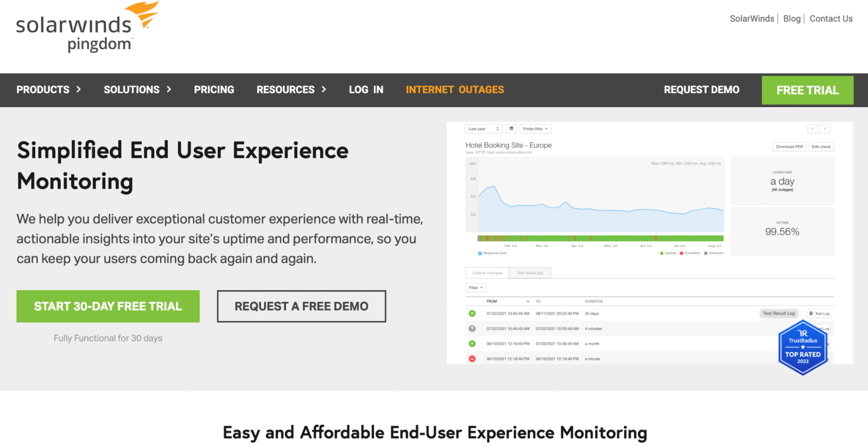Image resolution: width=868 pixels, height=446 pixels.
Task: Click green up status icon for 06/10/2021 12:19:49 PM
Action: (472, 344)
